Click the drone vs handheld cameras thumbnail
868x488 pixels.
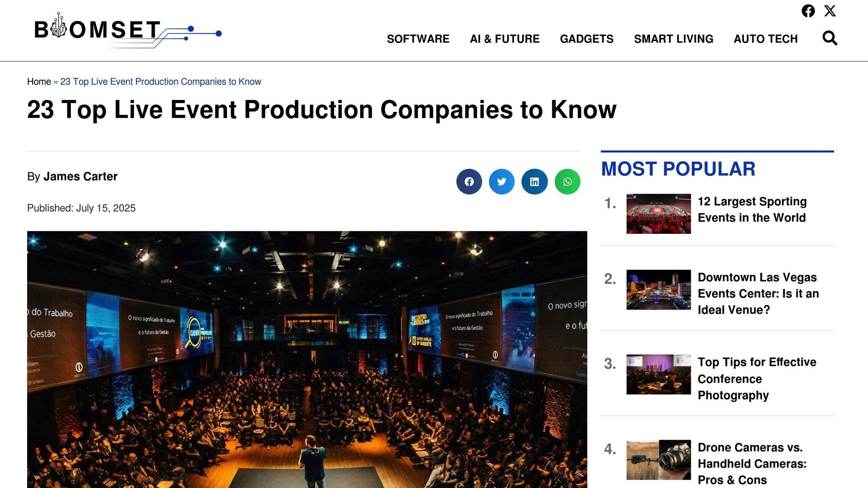point(658,460)
